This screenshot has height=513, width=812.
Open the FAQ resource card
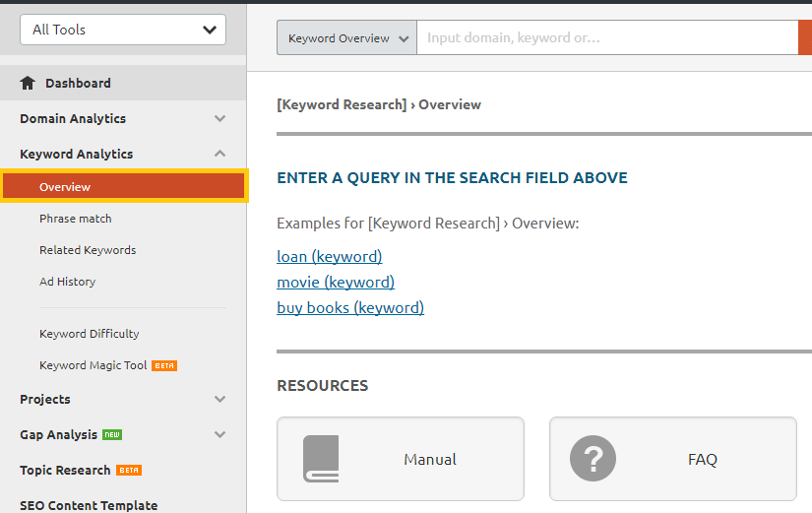(x=672, y=459)
